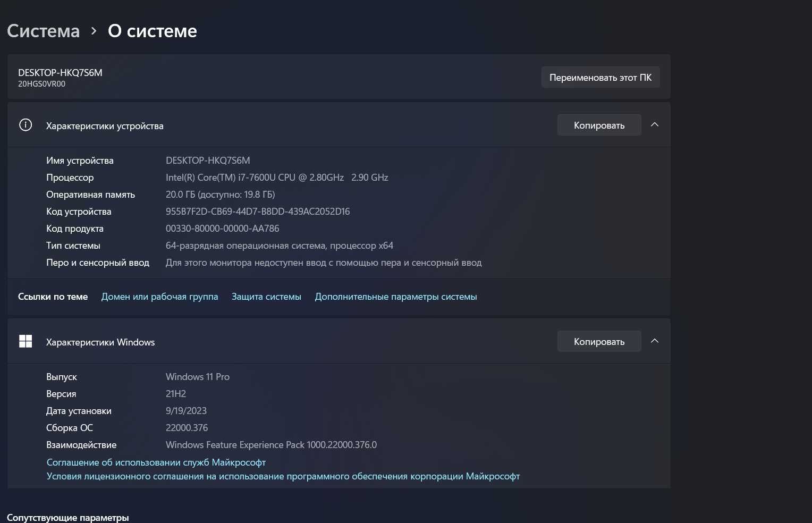Click the RAM value 20.0 ГБ
The height and width of the screenshot is (523, 812).
click(221, 195)
